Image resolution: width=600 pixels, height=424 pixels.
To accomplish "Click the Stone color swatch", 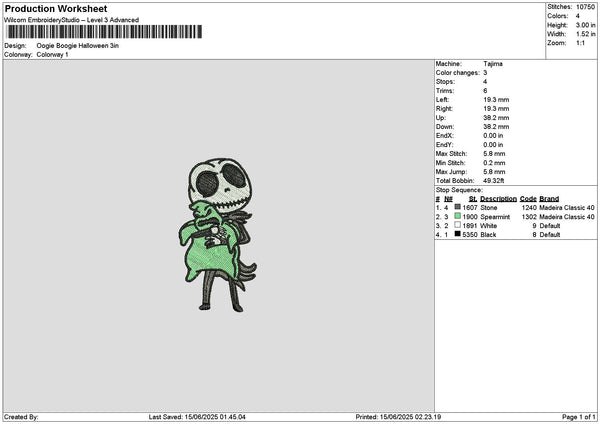I will coord(457,207).
